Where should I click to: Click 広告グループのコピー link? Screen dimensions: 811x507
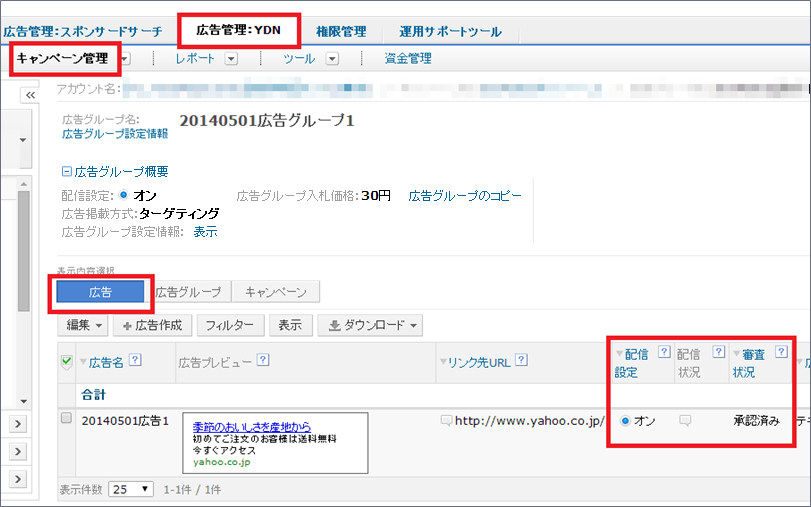465,196
